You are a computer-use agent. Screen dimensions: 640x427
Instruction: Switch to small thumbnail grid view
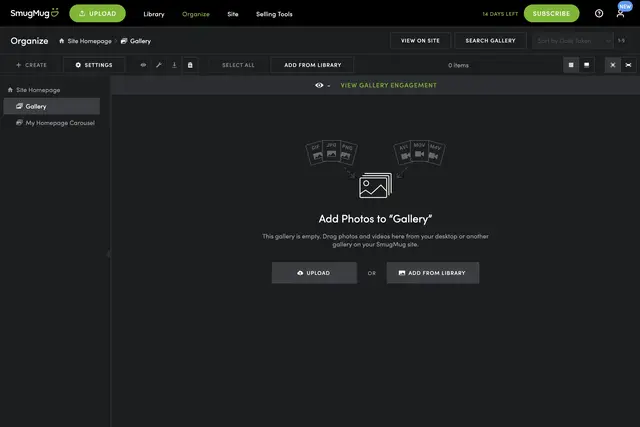571,65
